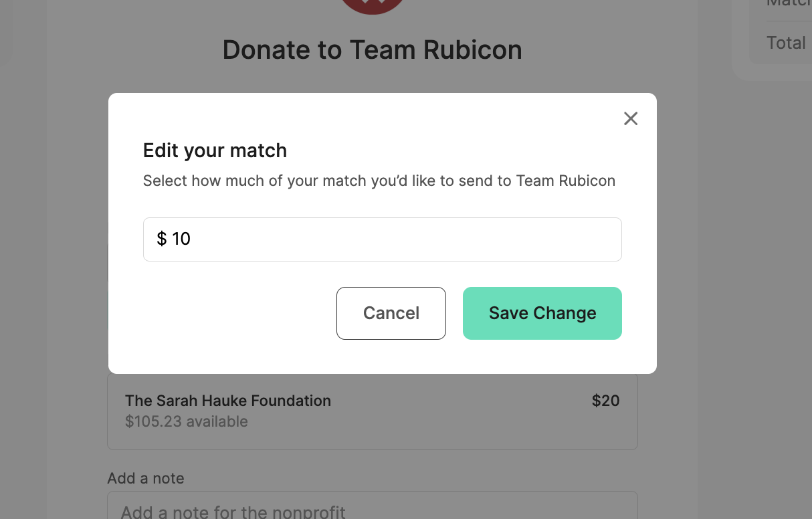812x519 pixels.
Task: Select the 10 value in match field
Action: click(181, 239)
